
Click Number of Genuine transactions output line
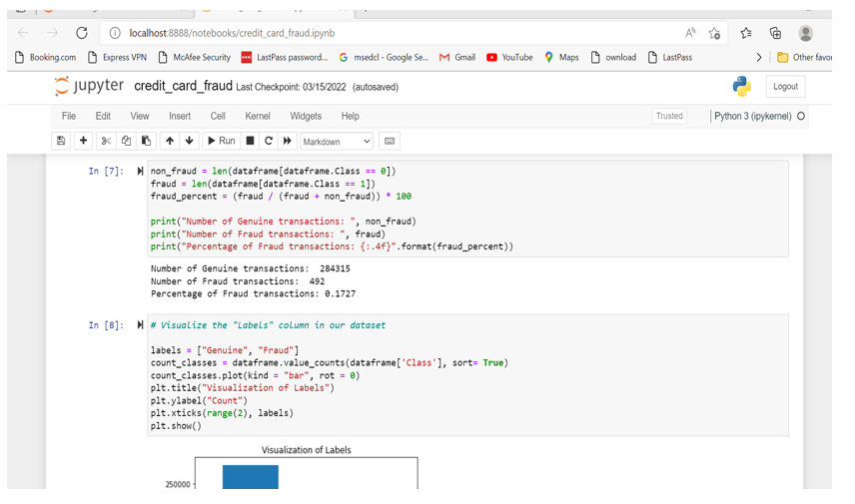[251, 268]
